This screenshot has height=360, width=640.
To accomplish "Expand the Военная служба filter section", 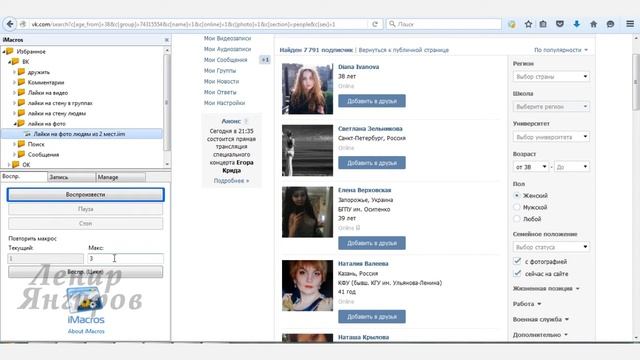I will click(x=540, y=319).
